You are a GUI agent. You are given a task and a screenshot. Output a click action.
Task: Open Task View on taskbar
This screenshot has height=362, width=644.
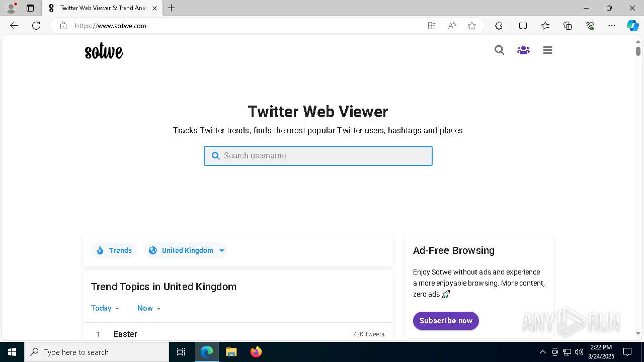[x=181, y=352]
